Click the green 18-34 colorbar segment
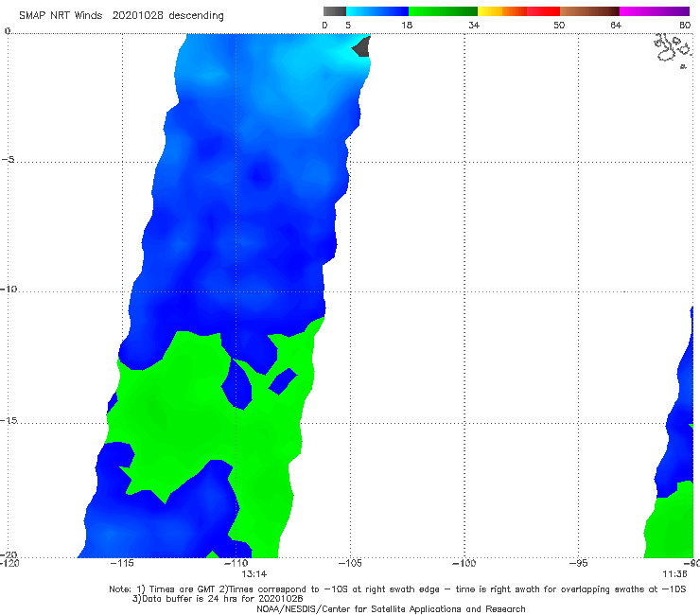Viewport: 700px width, 615px height. pyautogui.click(x=443, y=11)
